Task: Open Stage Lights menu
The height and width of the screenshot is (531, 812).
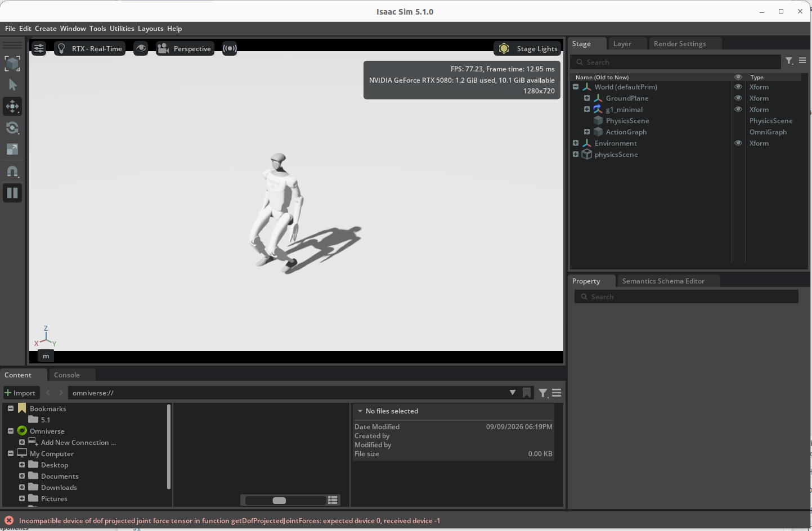Action: point(528,48)
